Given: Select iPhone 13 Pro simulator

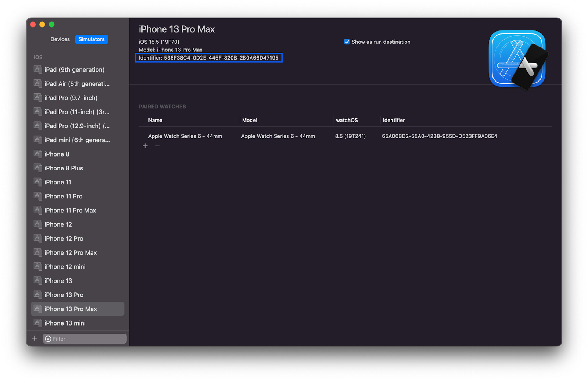Looking at the screenshot, I should click(x=78, y=295).
